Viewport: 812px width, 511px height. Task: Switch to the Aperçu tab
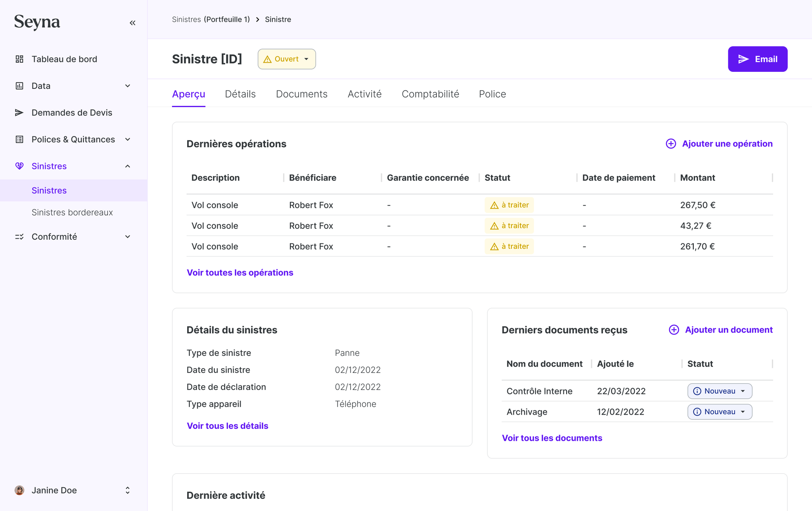[x=189, y=94]
